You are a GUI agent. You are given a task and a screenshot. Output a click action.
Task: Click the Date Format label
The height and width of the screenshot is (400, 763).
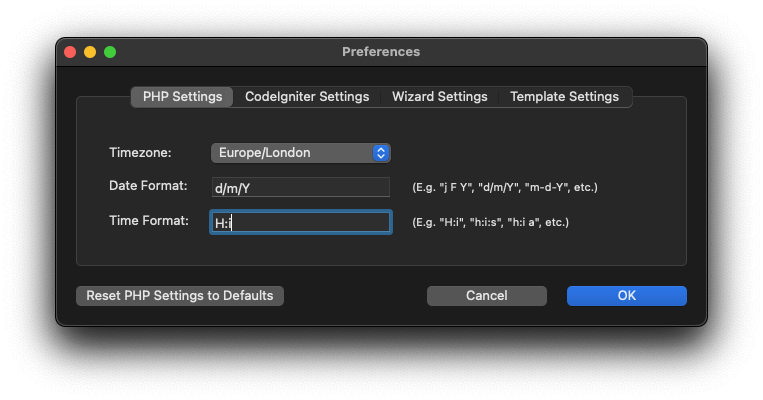coord(148,186)
